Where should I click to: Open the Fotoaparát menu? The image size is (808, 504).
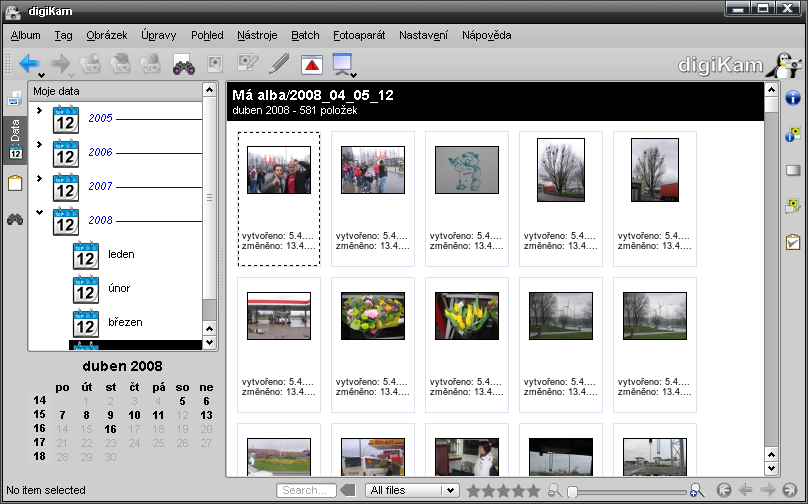tap(359, 35)
